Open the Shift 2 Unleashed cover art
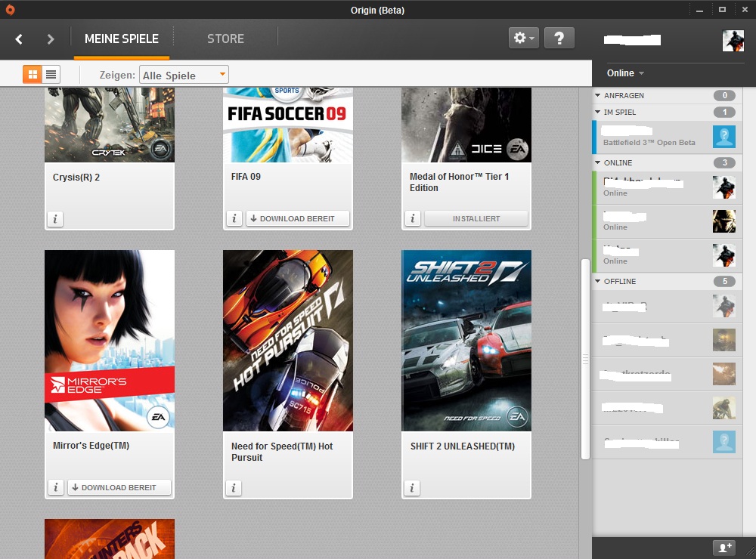The image size is (756, 559). (466, 340)
